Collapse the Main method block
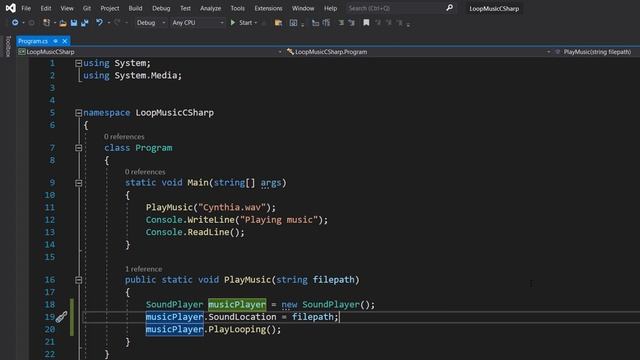The width and height of the screenshot is (640, 360). coord(78,183)
